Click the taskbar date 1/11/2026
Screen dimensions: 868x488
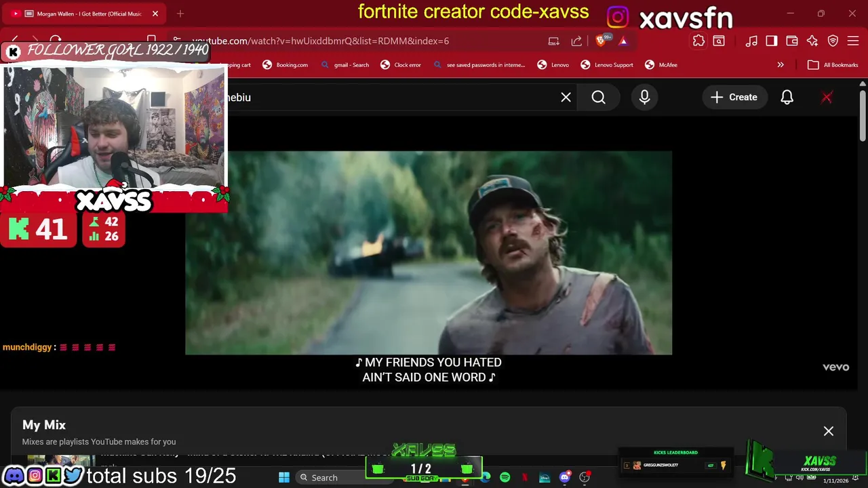click(835, 481)
